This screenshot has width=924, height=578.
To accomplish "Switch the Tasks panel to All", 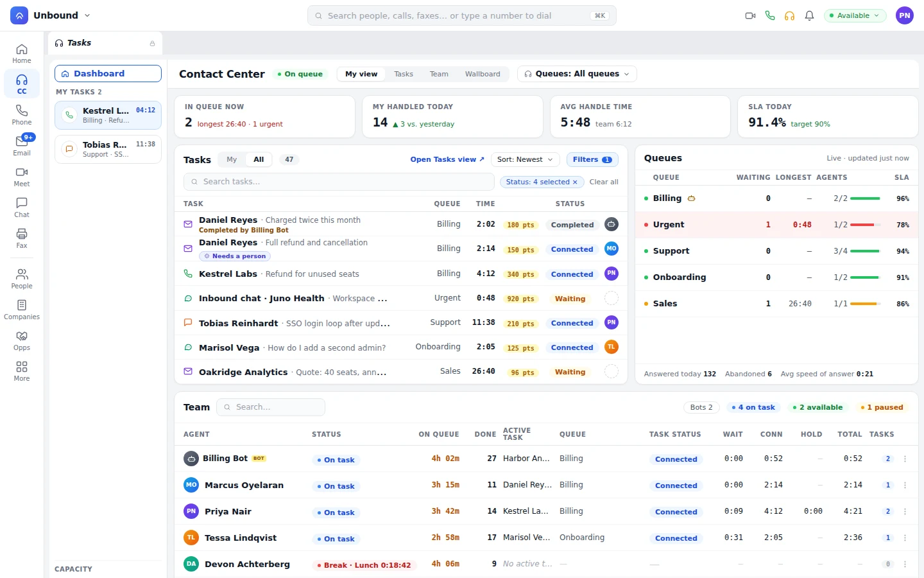I will point(259,159).
